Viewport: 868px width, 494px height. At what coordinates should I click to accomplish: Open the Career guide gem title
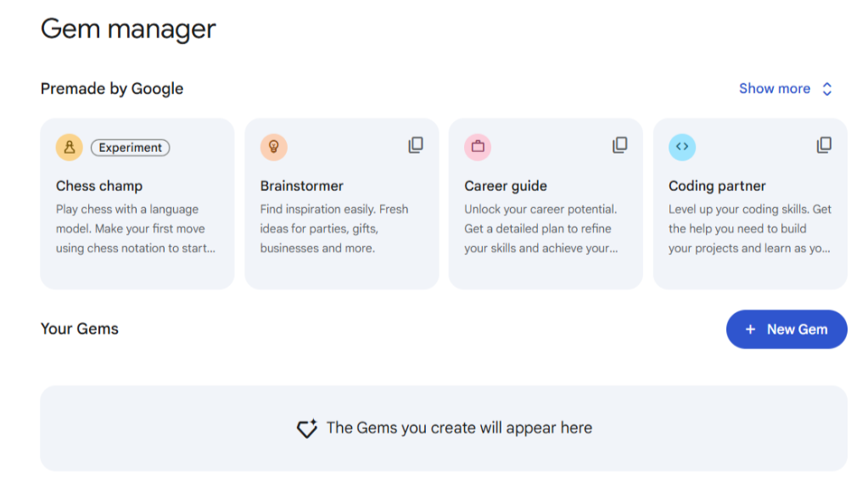coord(506,186)
